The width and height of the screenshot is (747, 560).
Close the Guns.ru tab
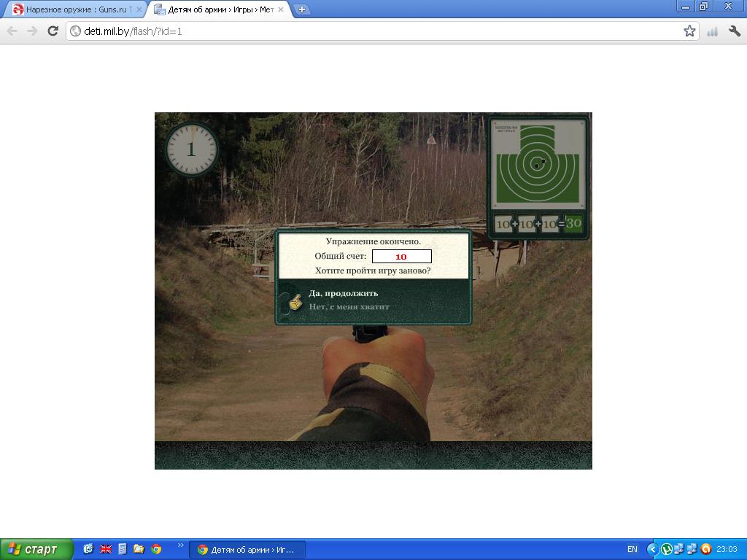click(139, 9)
